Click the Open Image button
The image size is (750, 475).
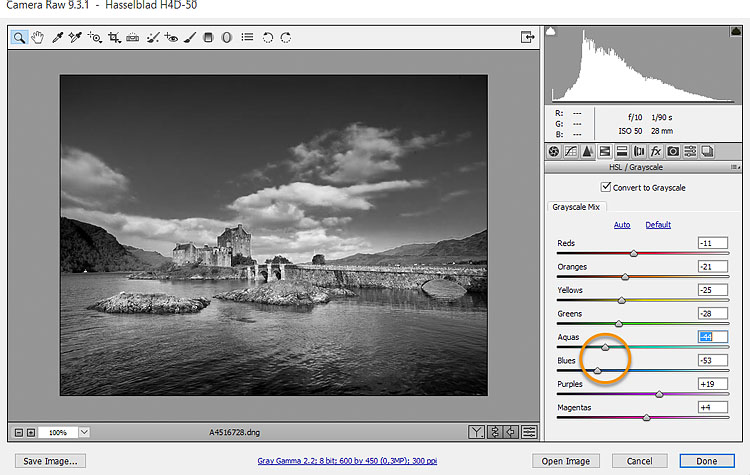point(565,461)
